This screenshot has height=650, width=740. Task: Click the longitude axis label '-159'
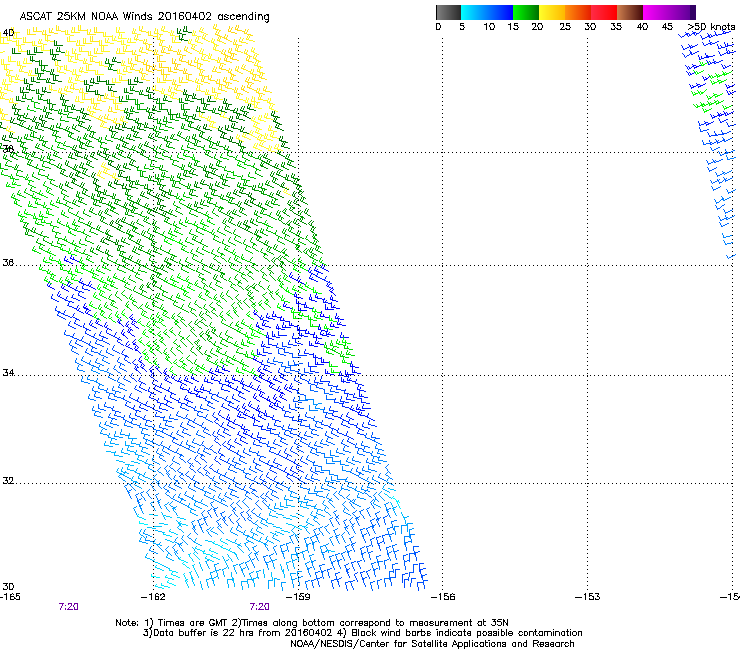pos(298,597)
